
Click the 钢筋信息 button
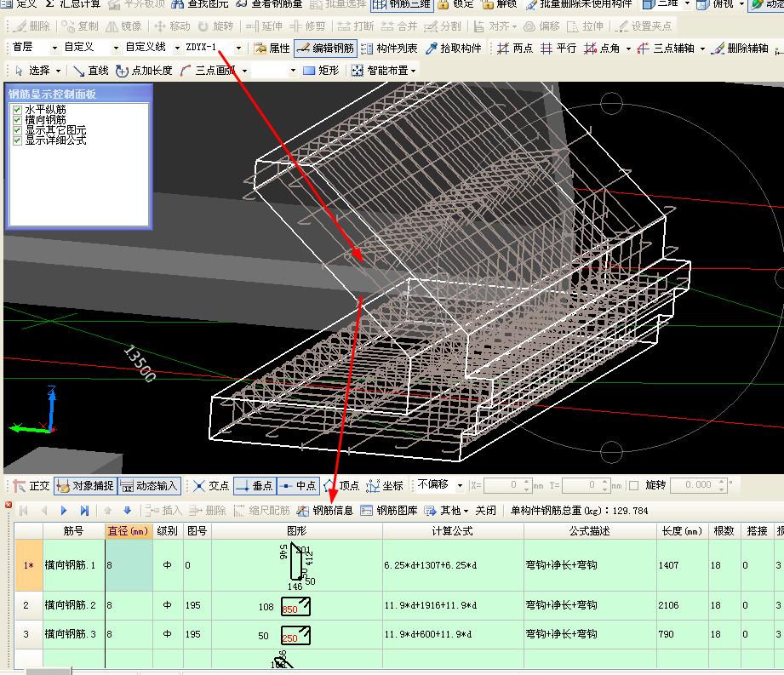325,511
